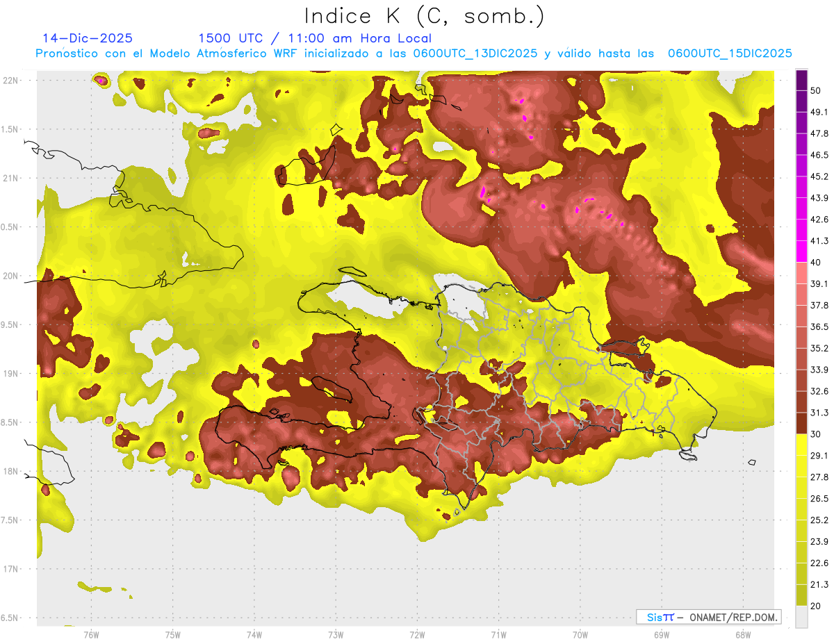Click the colorbar value "37.8"
The height and width of the screenshot is (644, 834).
[x=819, y=305]
